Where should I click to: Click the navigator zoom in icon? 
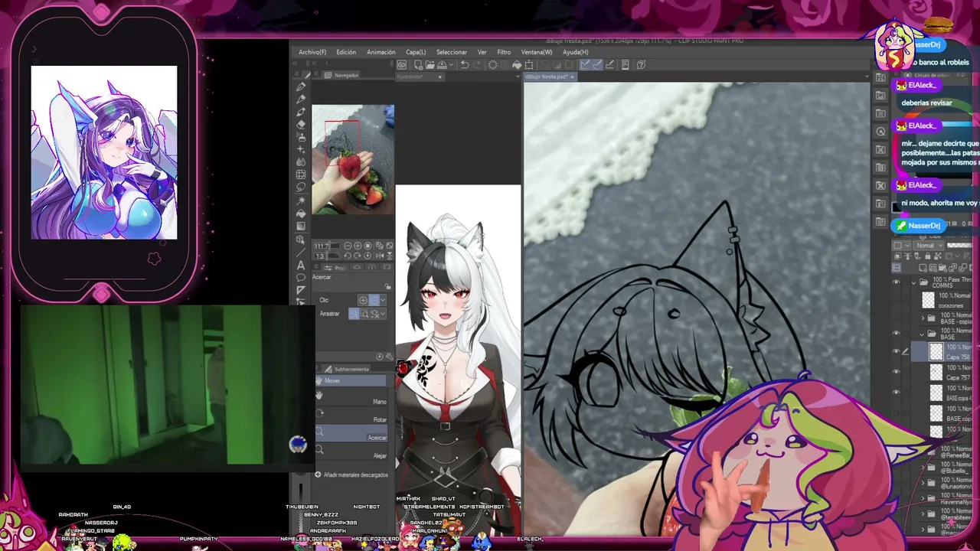click(x=358, y=246)
